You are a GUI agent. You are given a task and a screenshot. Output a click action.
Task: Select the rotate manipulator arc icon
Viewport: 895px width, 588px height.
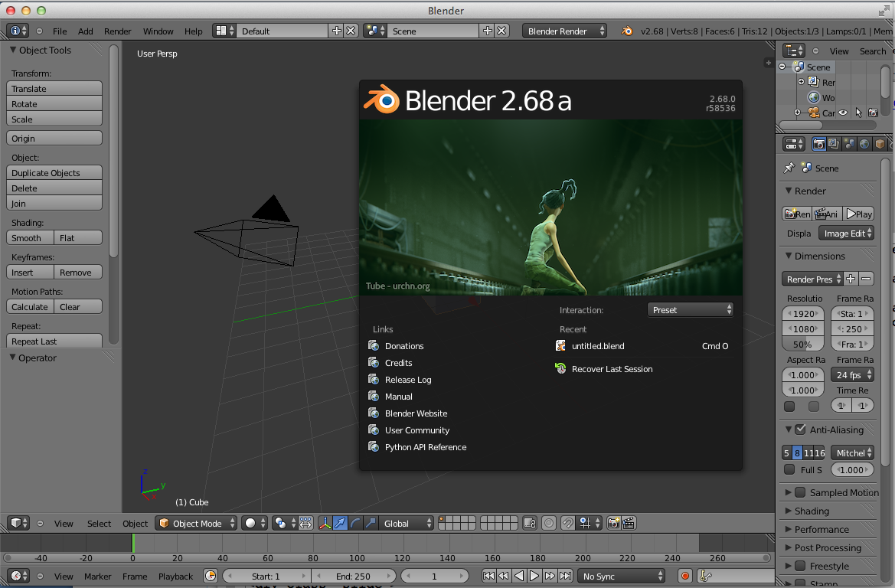(x=355, y=523)
